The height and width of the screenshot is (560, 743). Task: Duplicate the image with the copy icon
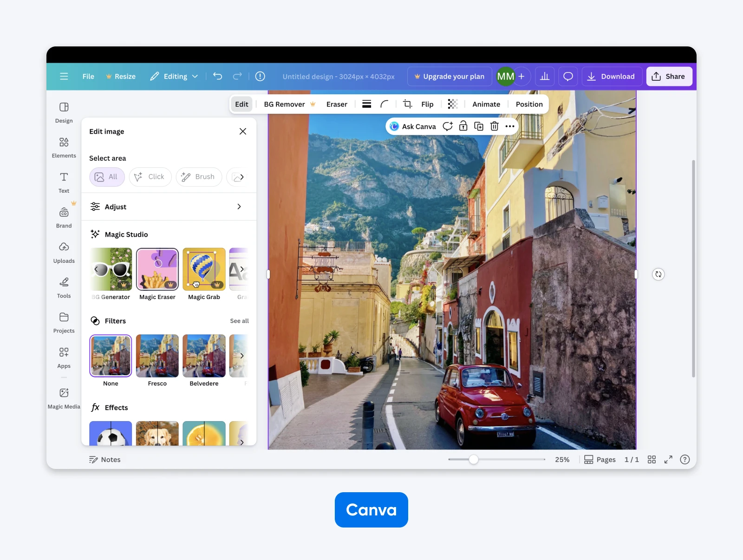(x=479, y=126)
